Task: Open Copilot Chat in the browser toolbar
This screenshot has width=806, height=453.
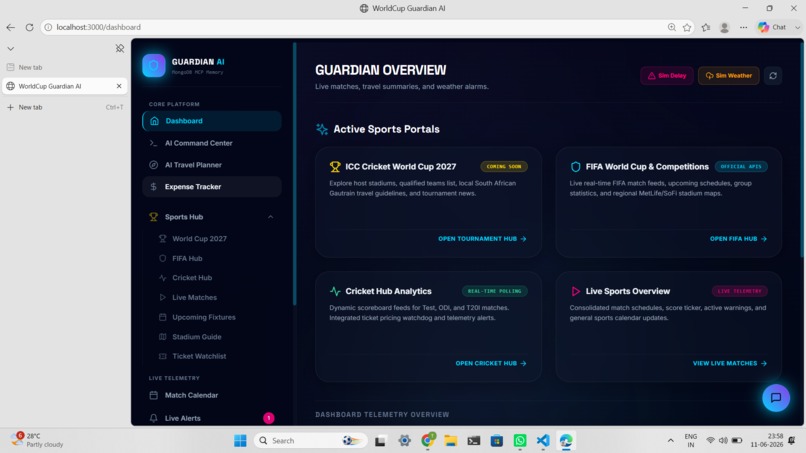Action: point(772,27)
